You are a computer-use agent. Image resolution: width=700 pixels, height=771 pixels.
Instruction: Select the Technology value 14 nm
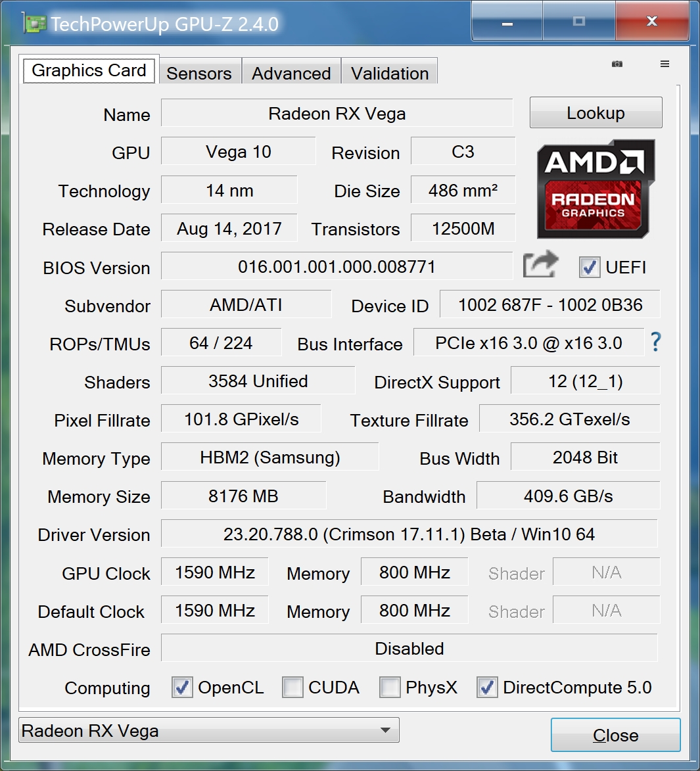[x=229, y=190]
